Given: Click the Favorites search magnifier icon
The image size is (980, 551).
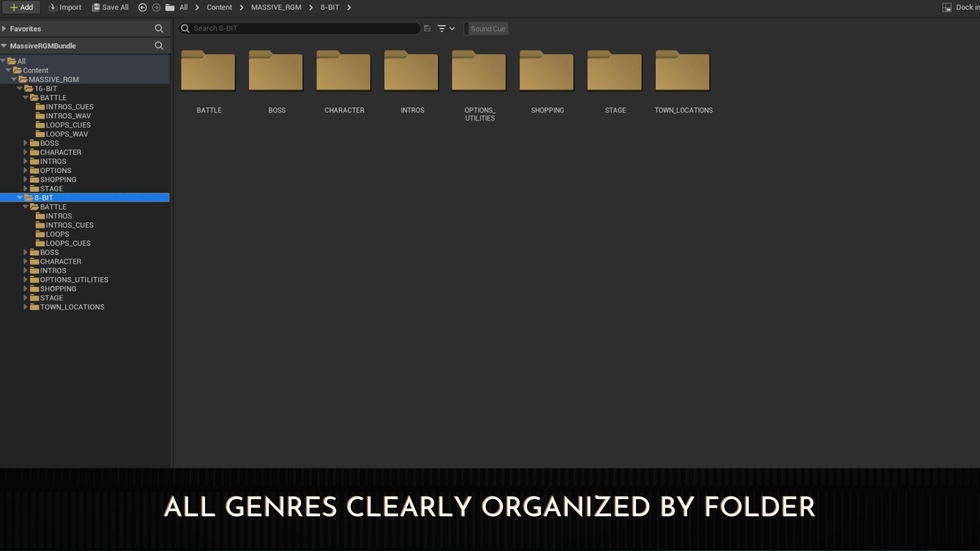Looking at the screenshot, I should click(x=159, y=29).
